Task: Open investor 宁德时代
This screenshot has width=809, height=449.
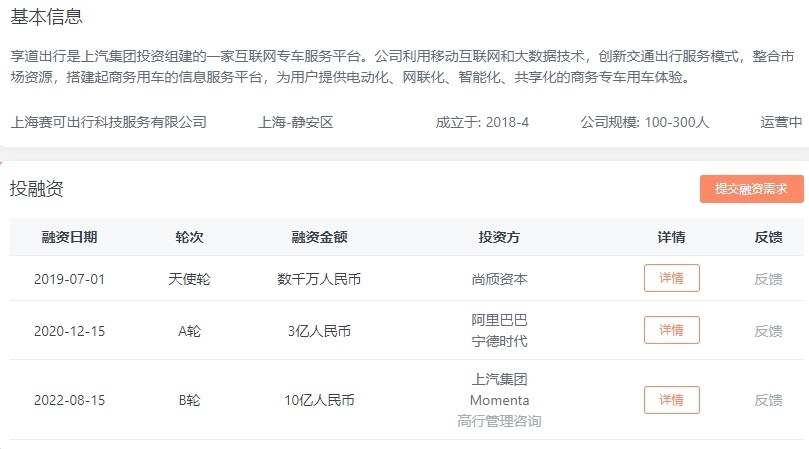Action: pos(499,341)
